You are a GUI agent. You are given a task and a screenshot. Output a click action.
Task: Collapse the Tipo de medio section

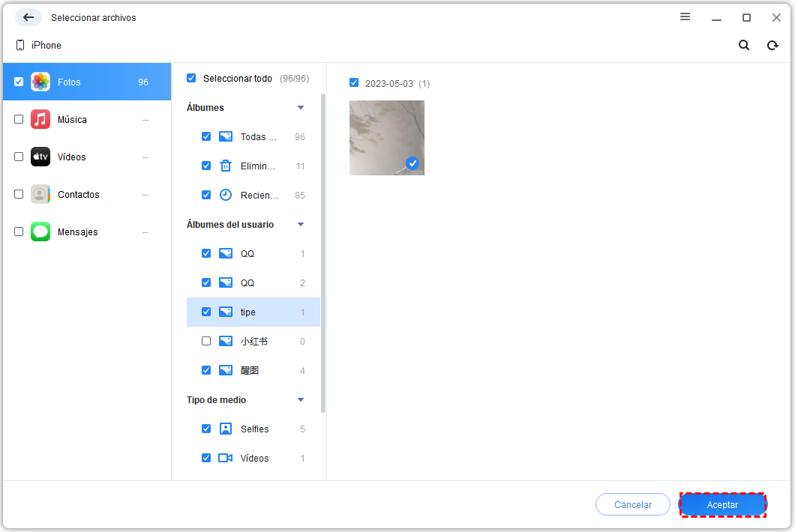click(x=301, y=400)
